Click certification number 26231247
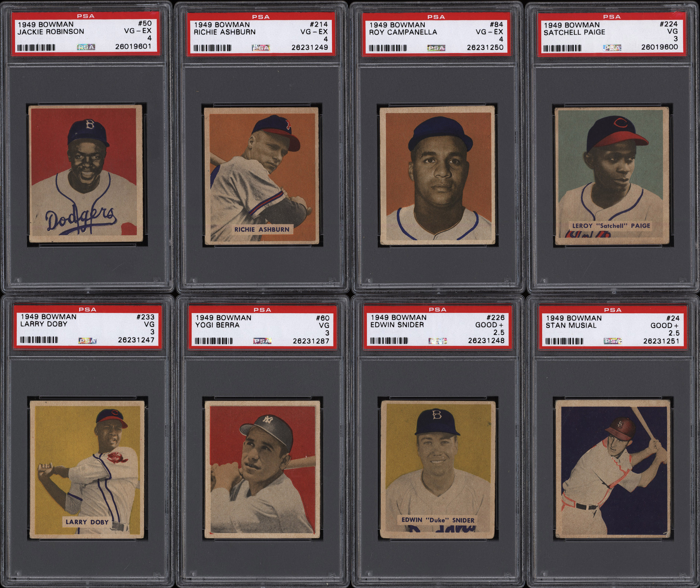The image size is (700, 588). click(136, 340)
